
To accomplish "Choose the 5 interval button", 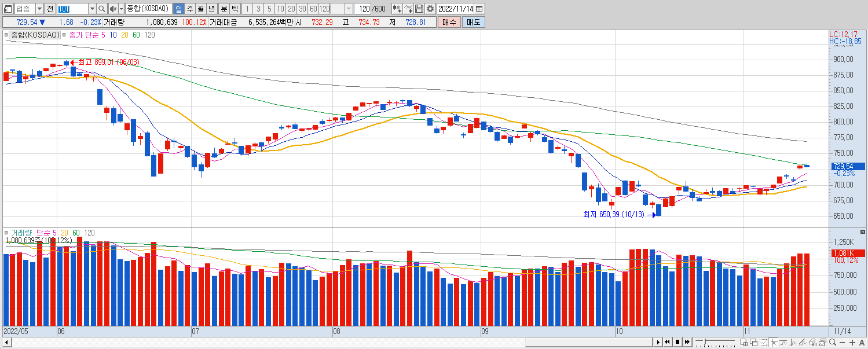I will coord(269,9).
